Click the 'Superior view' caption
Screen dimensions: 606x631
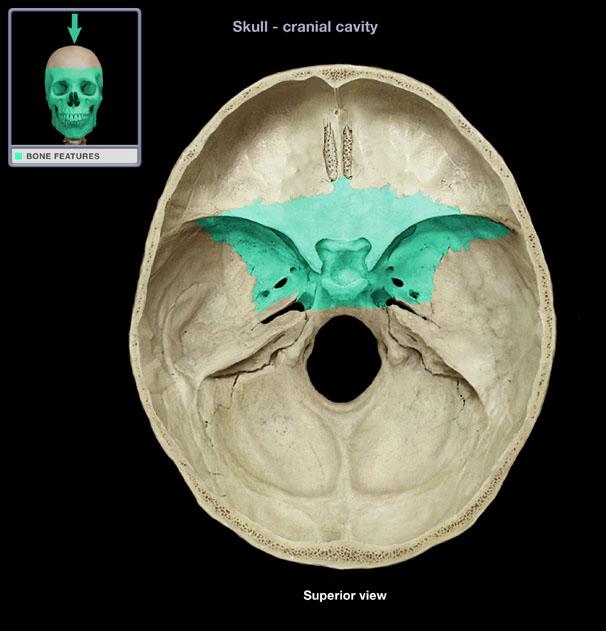click(344, 595)
